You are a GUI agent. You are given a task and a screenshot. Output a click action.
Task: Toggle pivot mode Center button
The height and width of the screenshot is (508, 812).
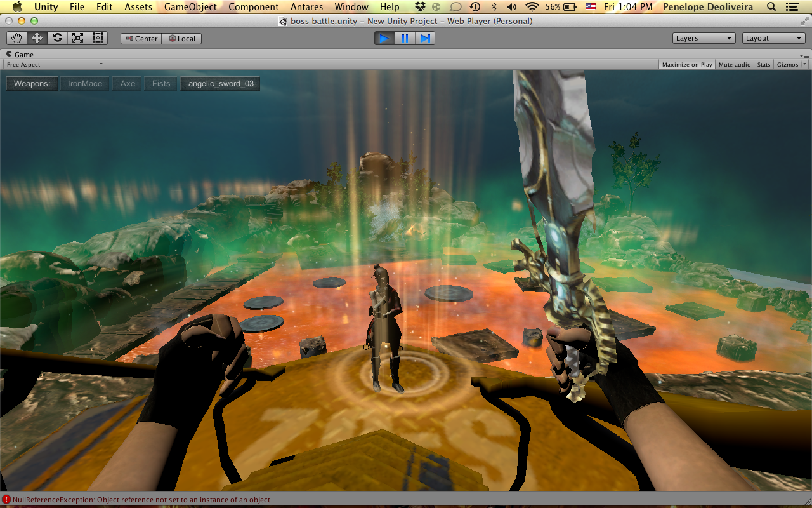click(141, 39)
